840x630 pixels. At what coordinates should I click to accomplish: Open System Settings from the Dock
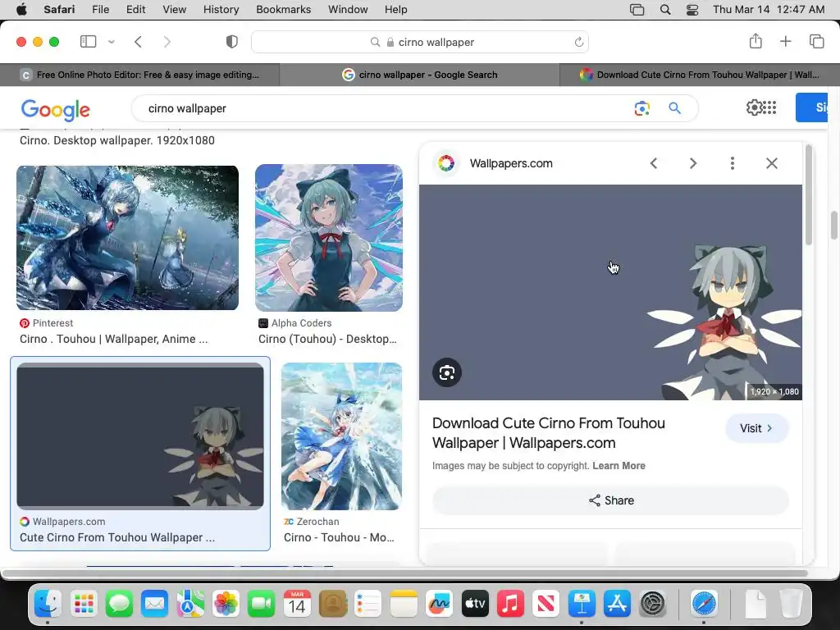[653, 604]
